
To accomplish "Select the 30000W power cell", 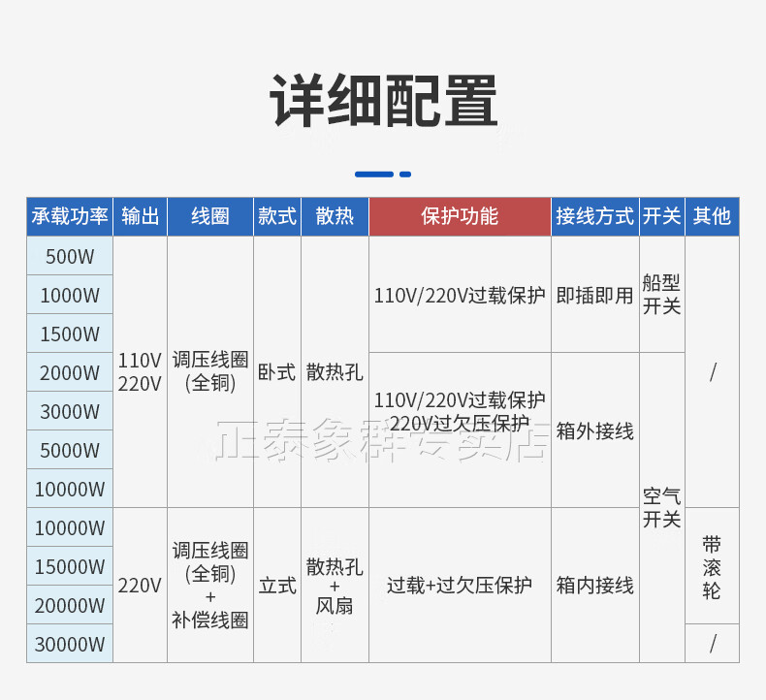I will [70, 645].
